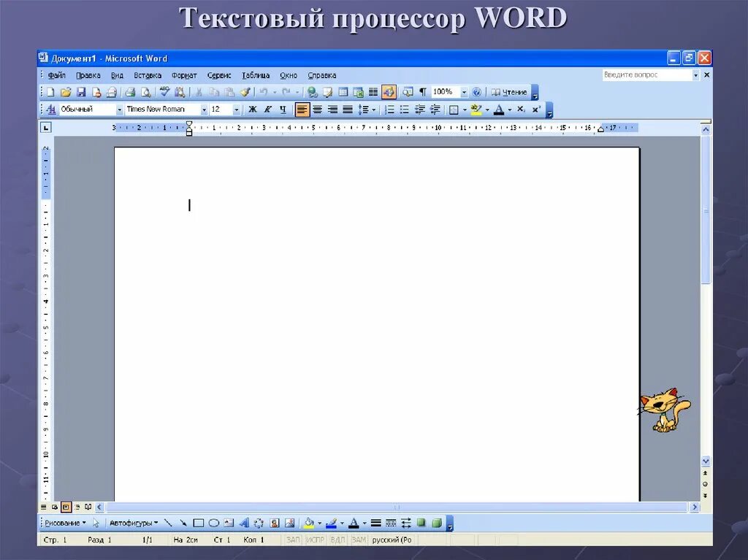Expand the line spacing dropdown arrow
The width and height of the screenshot is (748, 560).
pyautogui.click(x=373, y=110)
